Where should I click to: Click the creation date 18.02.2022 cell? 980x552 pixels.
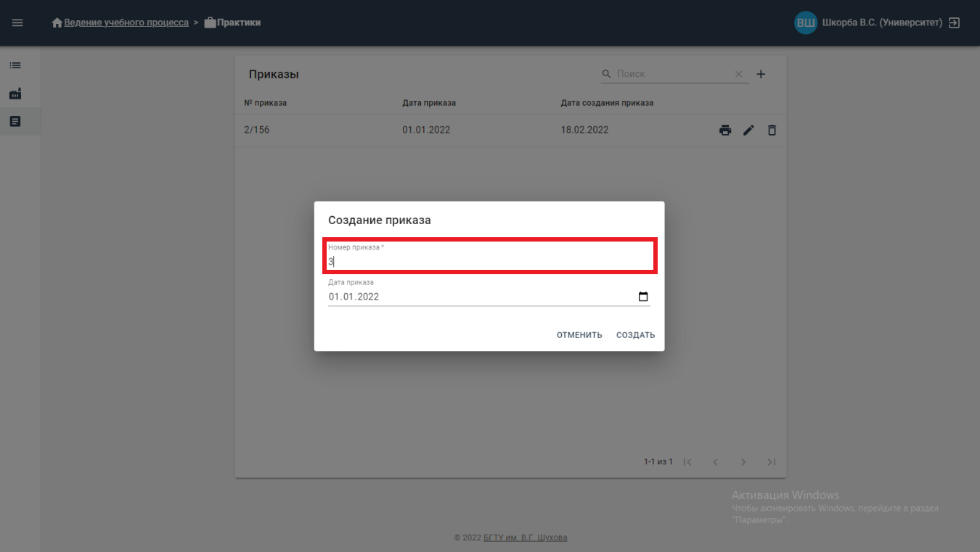[584, 130]
